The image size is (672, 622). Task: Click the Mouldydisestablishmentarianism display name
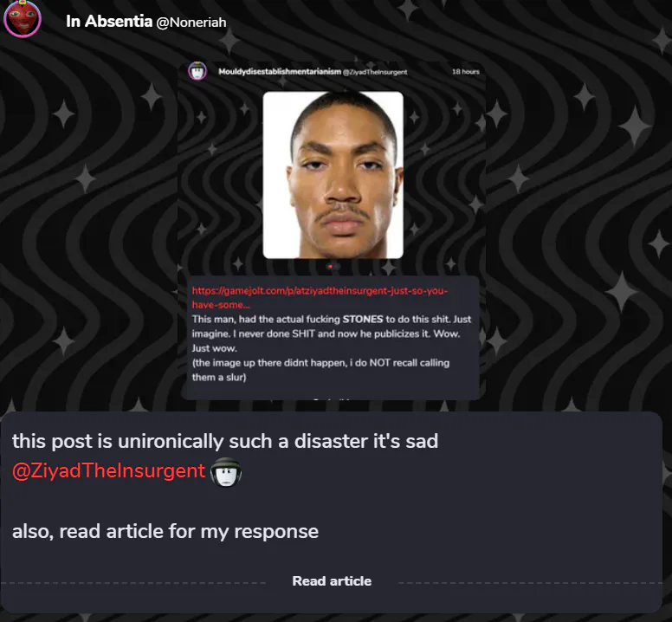pyautogui.click(x=280, y=72)
